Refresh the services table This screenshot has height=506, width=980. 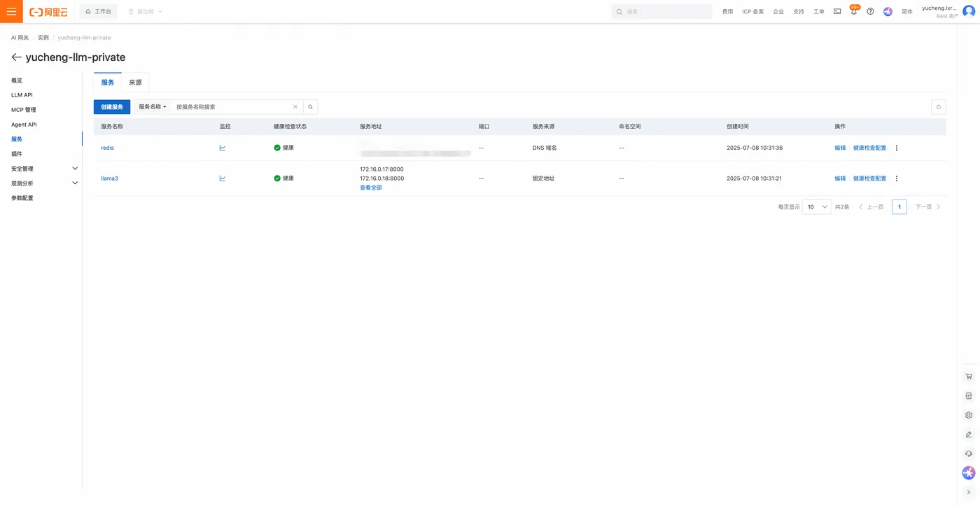click(939, 107)
